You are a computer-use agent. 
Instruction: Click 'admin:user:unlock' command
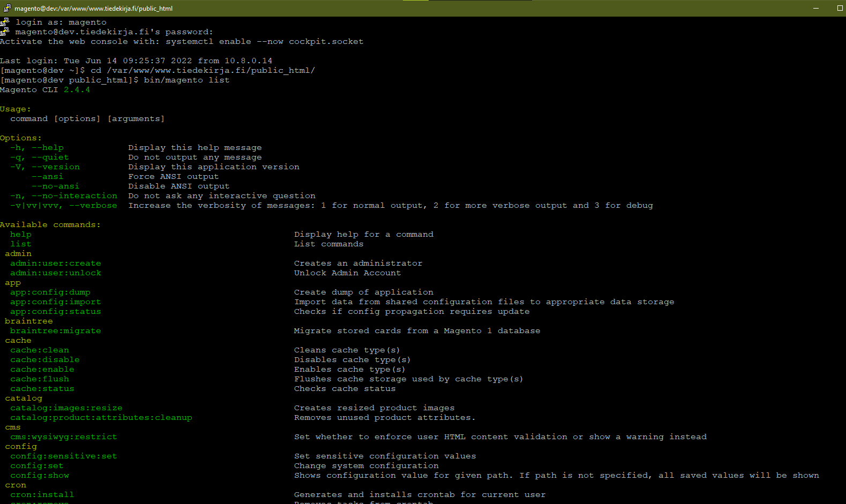[56, 273]
